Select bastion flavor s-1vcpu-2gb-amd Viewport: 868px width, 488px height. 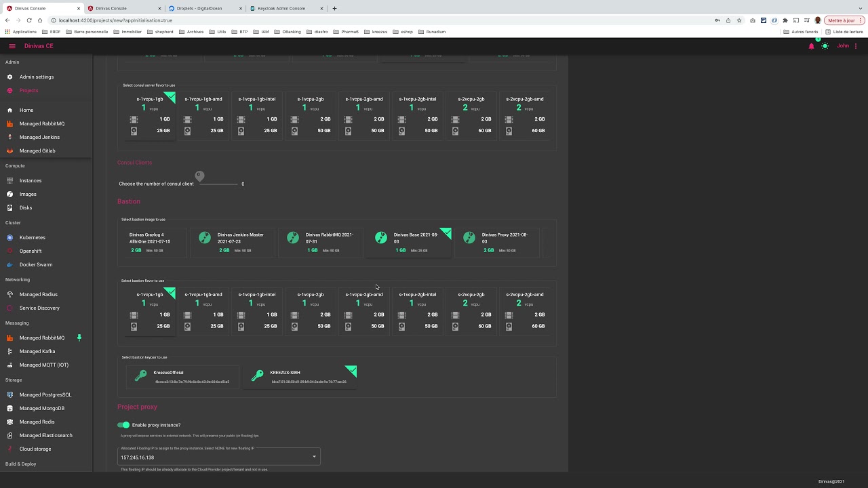364,311
